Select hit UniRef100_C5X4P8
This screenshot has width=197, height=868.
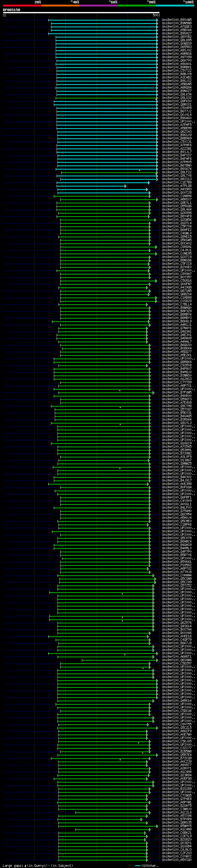(x=177, y=108)
